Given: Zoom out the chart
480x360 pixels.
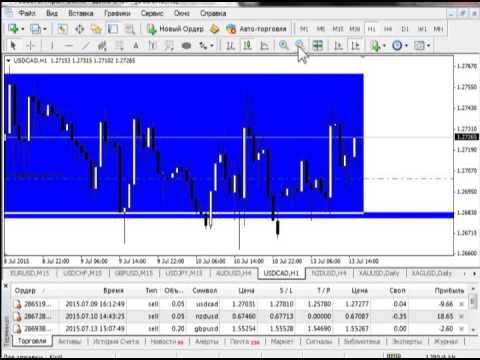Looking at the screenshot, I should coord(300,45).
